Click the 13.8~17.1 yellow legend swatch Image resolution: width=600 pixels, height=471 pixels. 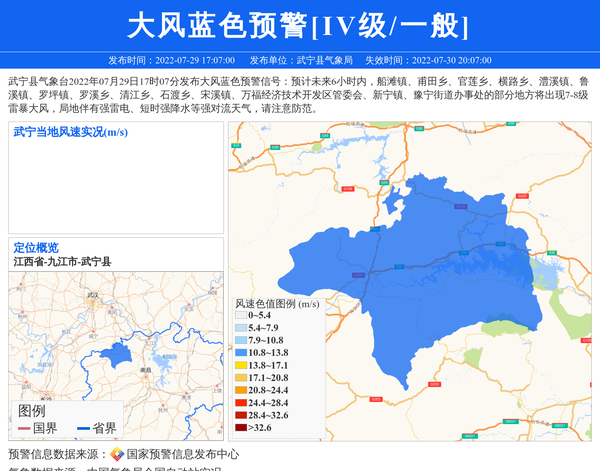point(240,366)
